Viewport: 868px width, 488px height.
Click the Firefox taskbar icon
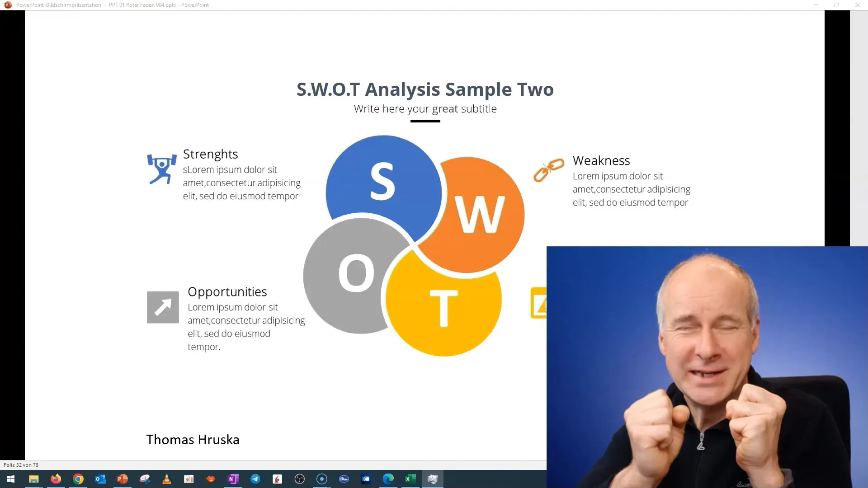coord(56,479)
